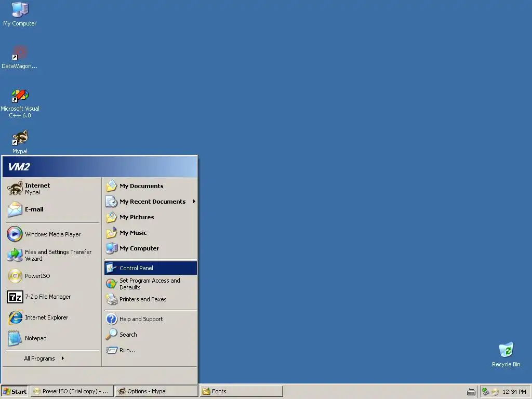Click the PowerISO disc tray icon
This screenshot has width=532, height=399.
tap(495, 392)
